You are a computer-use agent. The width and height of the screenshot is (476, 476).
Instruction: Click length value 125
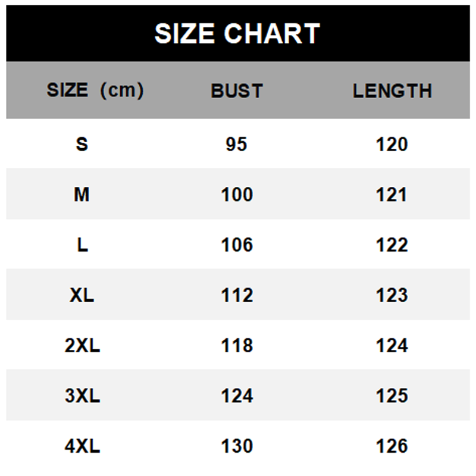[x=392, y=396]
